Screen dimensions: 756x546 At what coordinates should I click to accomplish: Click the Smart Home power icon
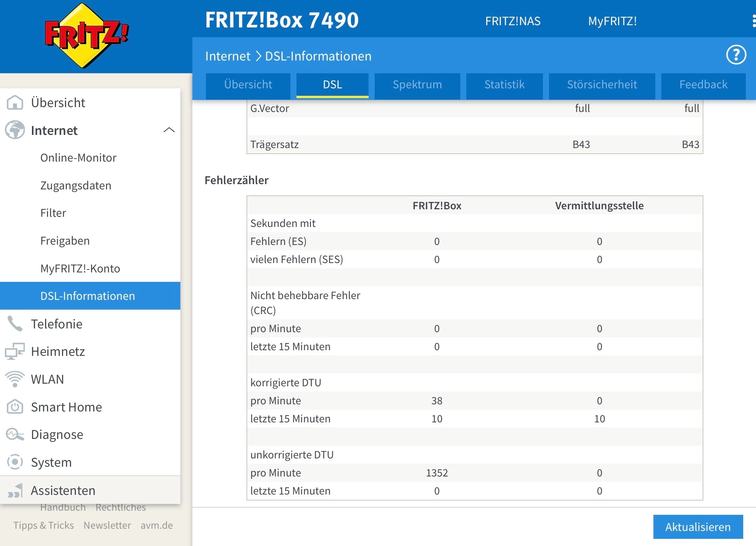[x=15, y=407]
